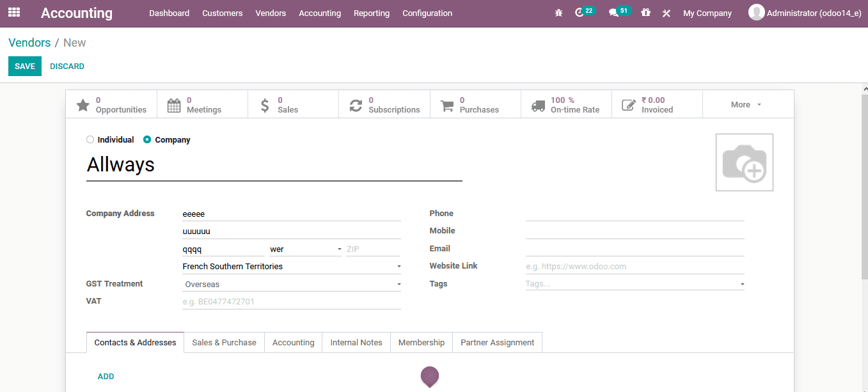The height and width of the screenshot is (392, 868).
Task: Expand the More stat buttons dropdown
Action: (748, 104)
